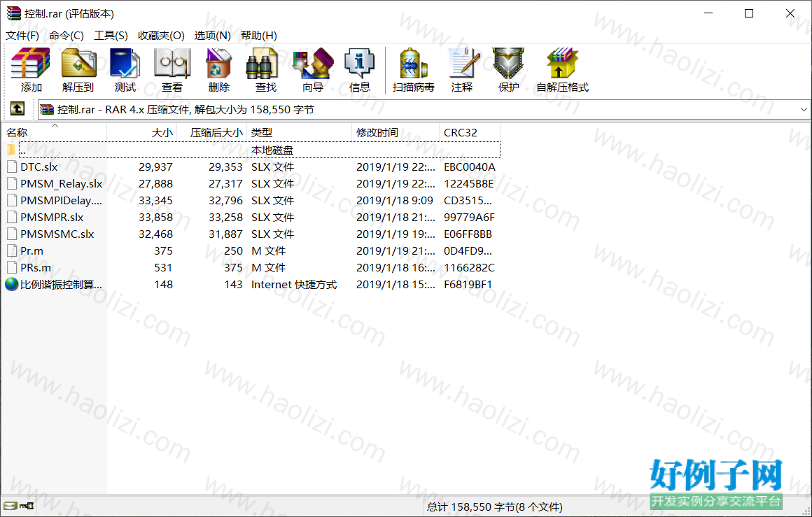Click the packed size 31,887
The height and width of the screenshot is (517, 812).
click(x=225, y=234)
